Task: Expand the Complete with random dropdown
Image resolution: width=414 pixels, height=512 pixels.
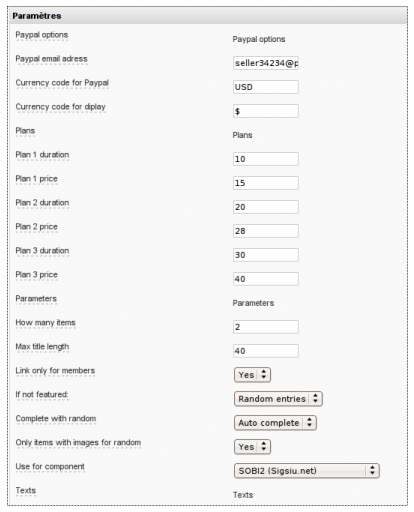Action: tap(275, 423)
